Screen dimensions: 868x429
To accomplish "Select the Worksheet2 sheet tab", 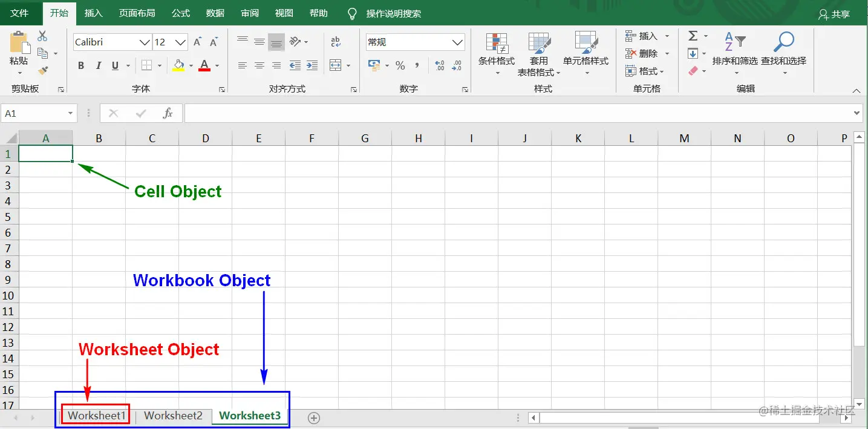I will pos(173,416).
